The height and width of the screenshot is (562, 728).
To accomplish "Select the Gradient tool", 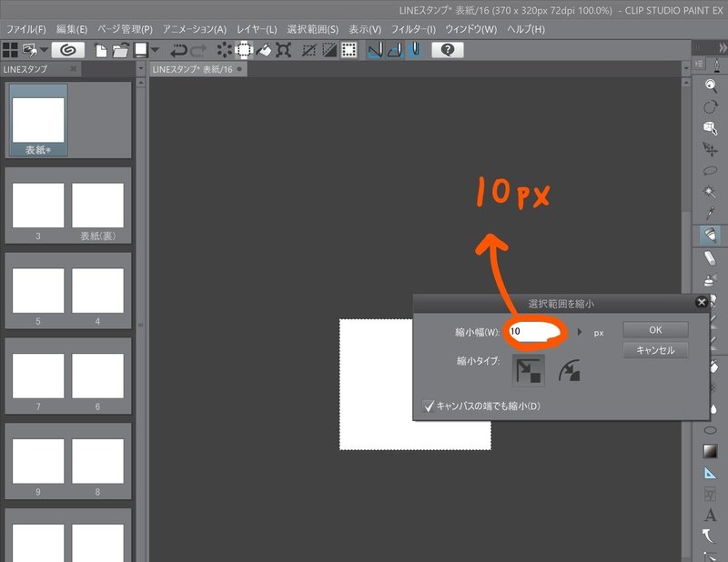I will 710,451.
